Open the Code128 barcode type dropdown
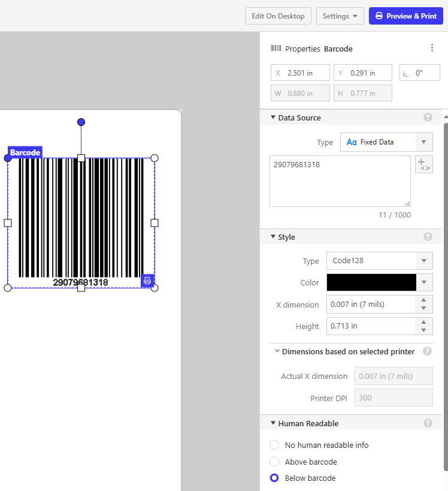The image size is (448, 491). [x=379, y=261]
